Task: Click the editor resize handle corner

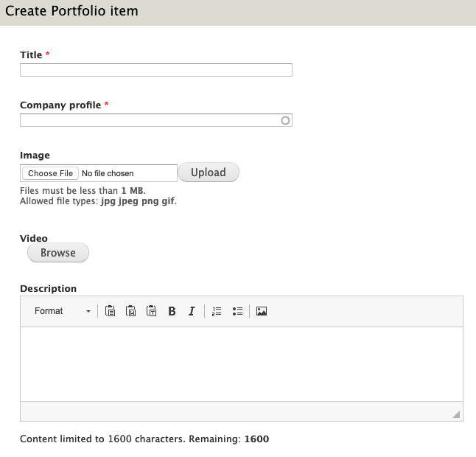Action: click(x=456, y=414)
